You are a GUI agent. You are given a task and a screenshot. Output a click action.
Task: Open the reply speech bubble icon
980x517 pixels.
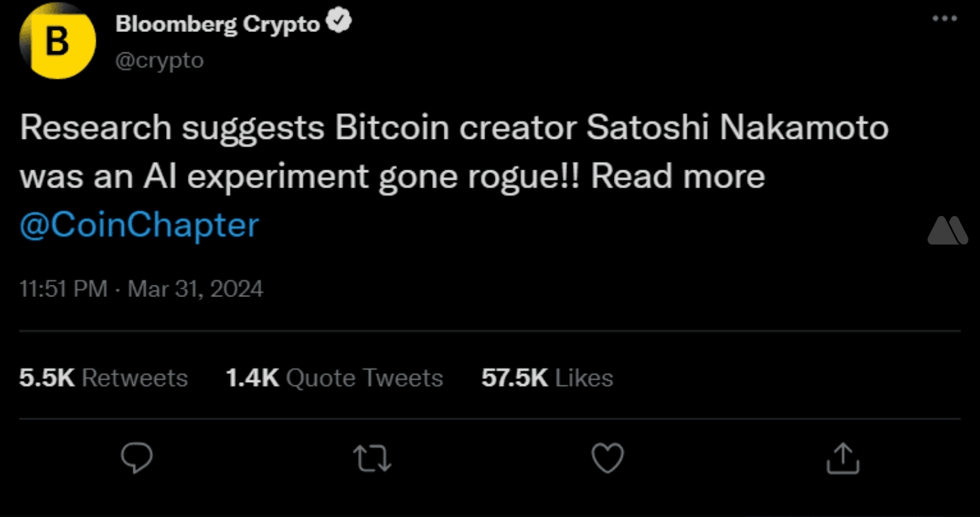click(x=137, y=458)
